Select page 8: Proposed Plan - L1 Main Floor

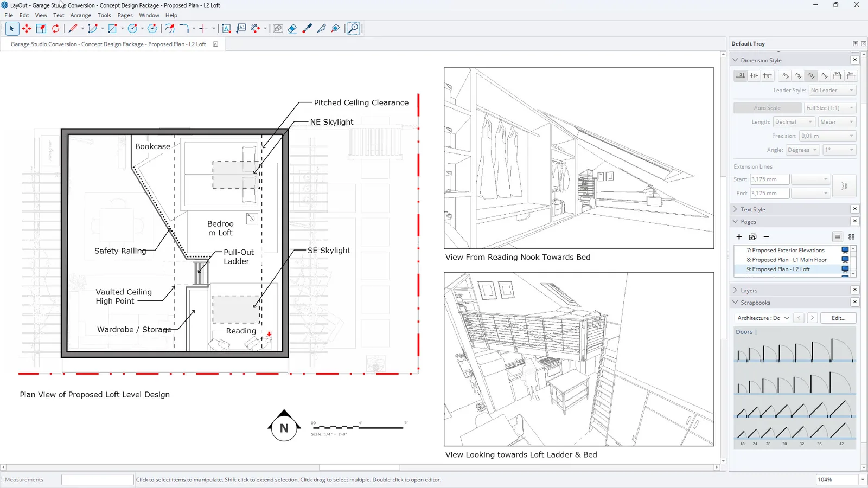pyautogui.click(x=787, y=260)
